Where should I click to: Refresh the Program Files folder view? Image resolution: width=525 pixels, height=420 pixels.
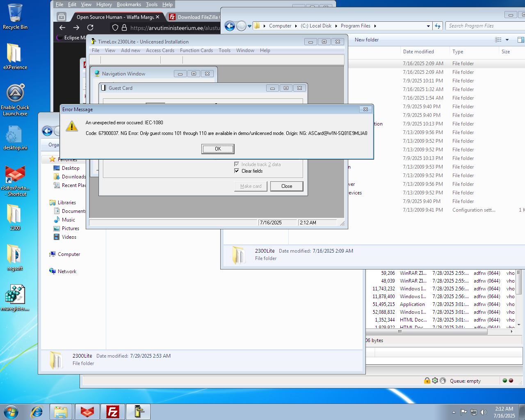[x=438, y=26]
